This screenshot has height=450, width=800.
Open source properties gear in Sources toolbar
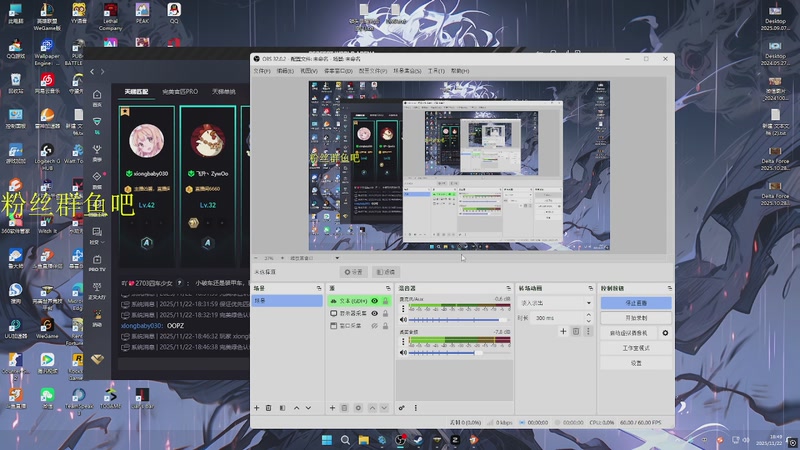point(358,408)
